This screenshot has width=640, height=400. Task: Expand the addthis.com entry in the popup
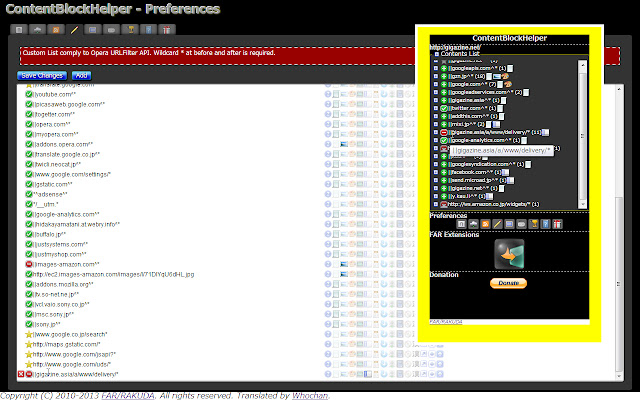(x=436, y=116)
